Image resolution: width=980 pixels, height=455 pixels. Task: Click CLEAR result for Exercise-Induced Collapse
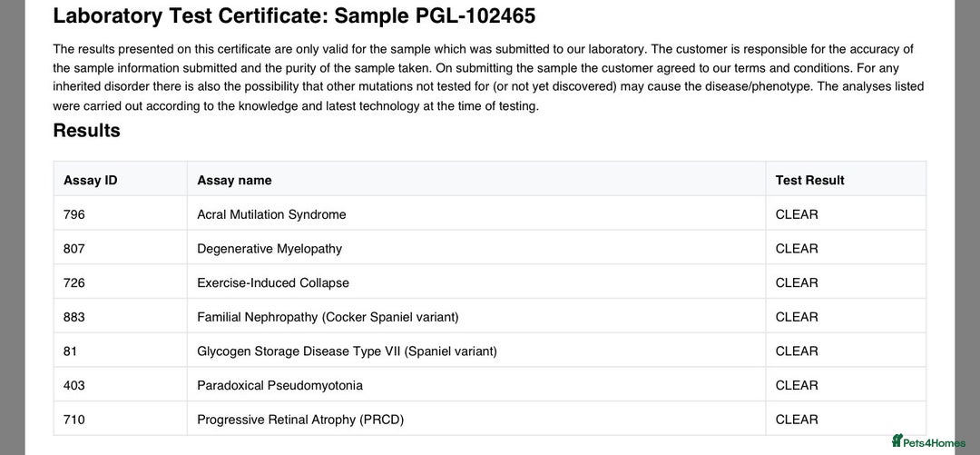click(x=797, y=282)
